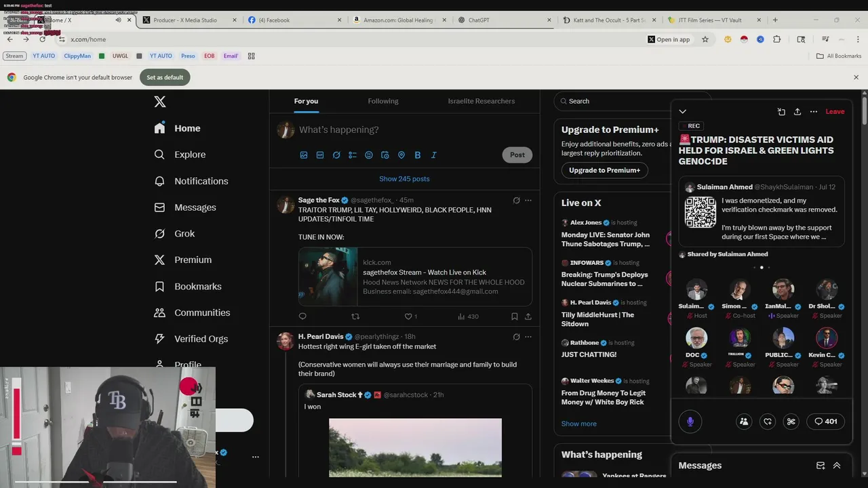Viewport: 868px width, 488px height.
Task: Click Show 245 posts
Action: pos(404,179)
